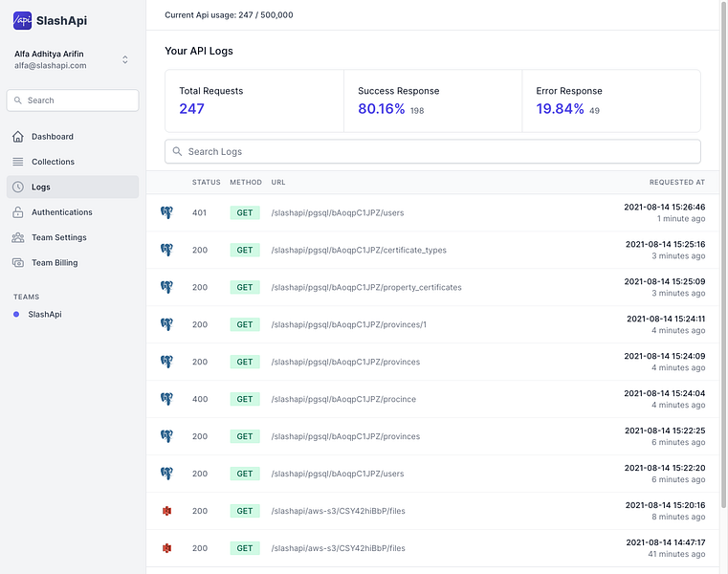Screen dimensions: 728x574
Task: Select SlashApi team under Teams
Action: 44,314
